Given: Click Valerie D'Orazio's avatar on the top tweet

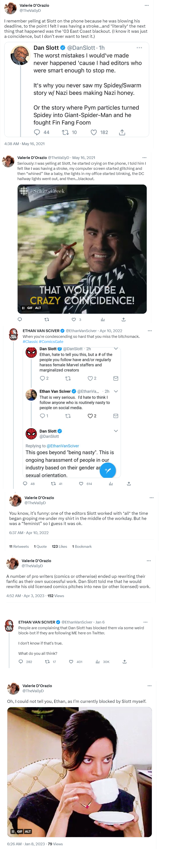Looking at the screenshot, I should [10, 8].
